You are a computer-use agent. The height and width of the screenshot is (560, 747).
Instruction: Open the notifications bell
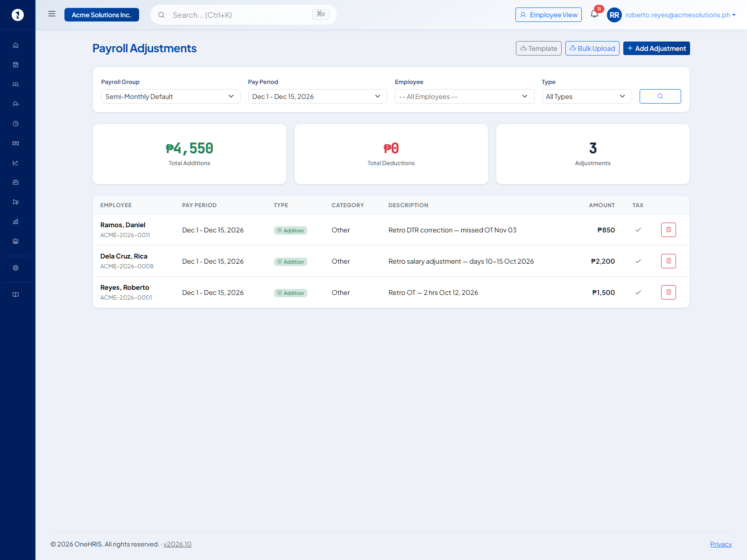click(x=594, y=14)
